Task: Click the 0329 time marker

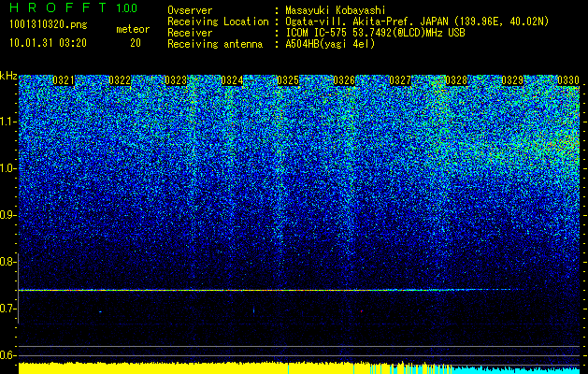Action: [512, 80]
